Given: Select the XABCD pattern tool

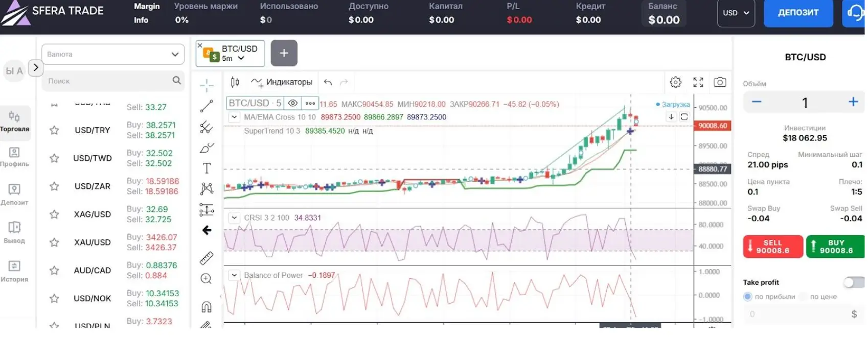Looking at the screenshot, I should (x=207, y=188).
